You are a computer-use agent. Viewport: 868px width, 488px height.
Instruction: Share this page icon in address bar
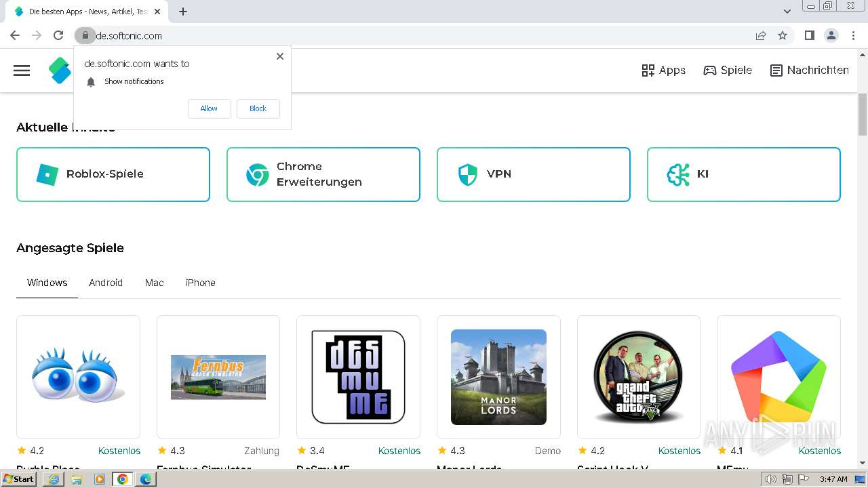tap(761, 35)
